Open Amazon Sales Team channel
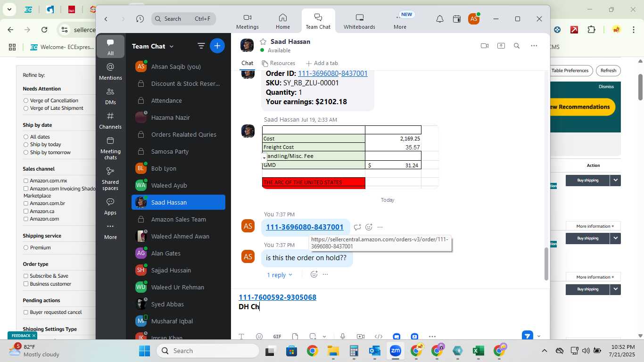The width and height of the screenshot is (644, 362). [x=178, y=219]
